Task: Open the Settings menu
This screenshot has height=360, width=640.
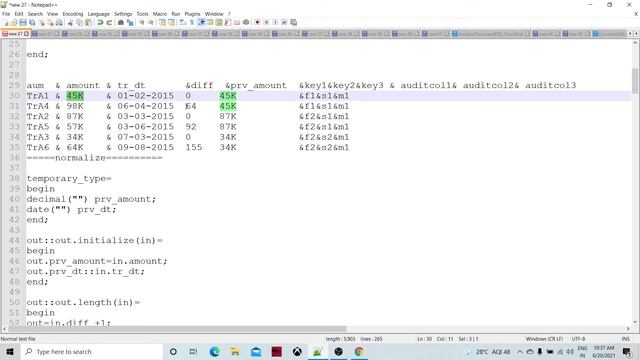Action: point(123,14)
